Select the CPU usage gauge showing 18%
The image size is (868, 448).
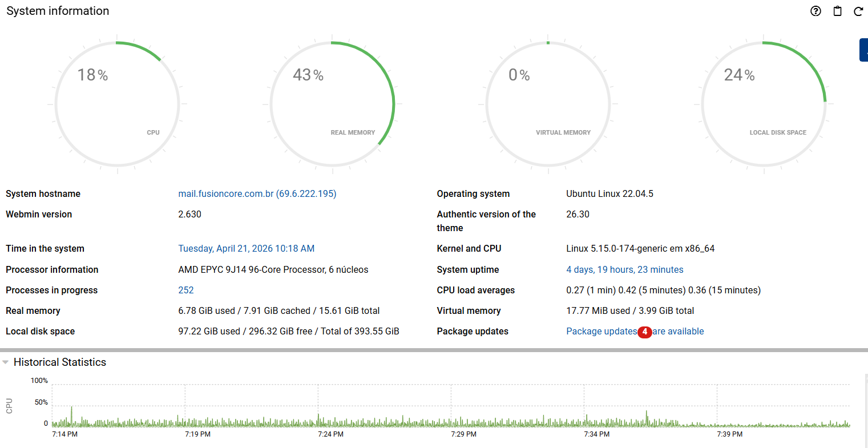point(117,104)
